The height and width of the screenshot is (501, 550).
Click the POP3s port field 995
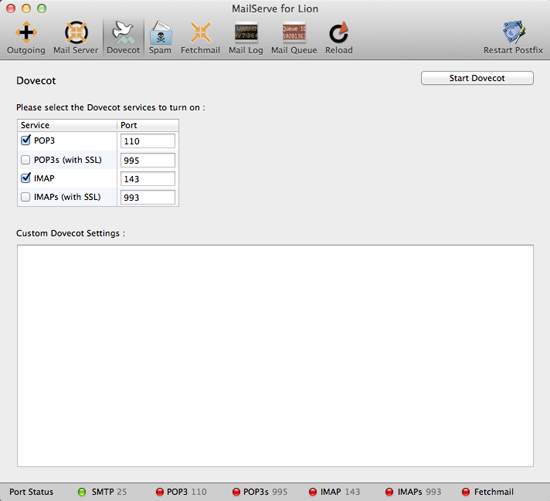click(x=148, y=160)
